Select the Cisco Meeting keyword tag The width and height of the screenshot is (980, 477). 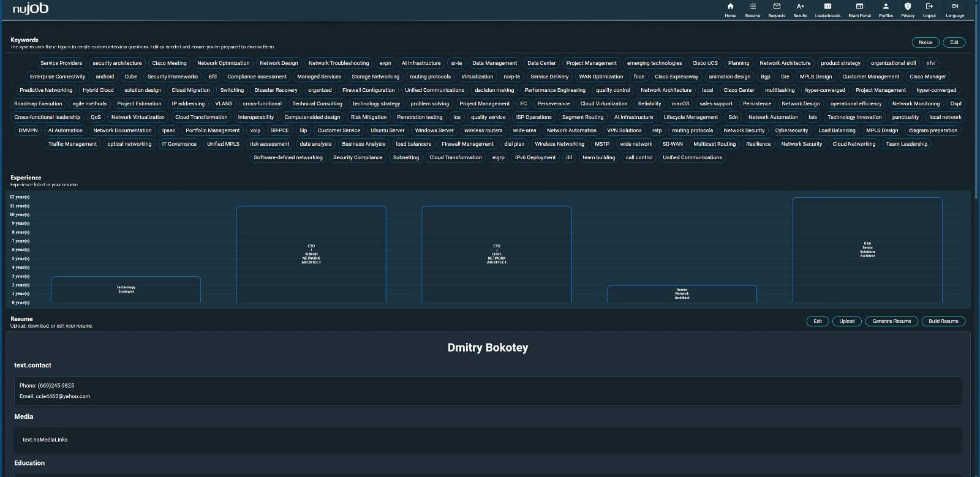pos(169,63)
